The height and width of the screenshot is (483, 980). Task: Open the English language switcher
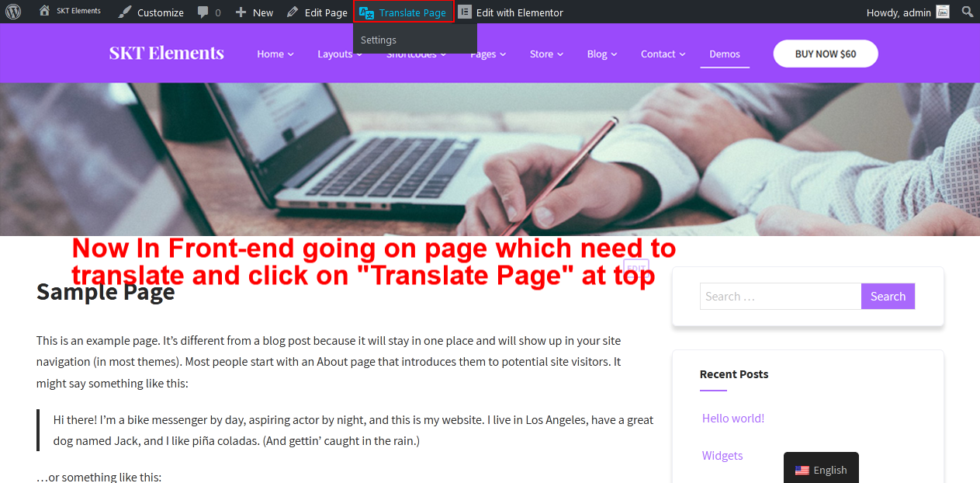[x=821, y=469]
